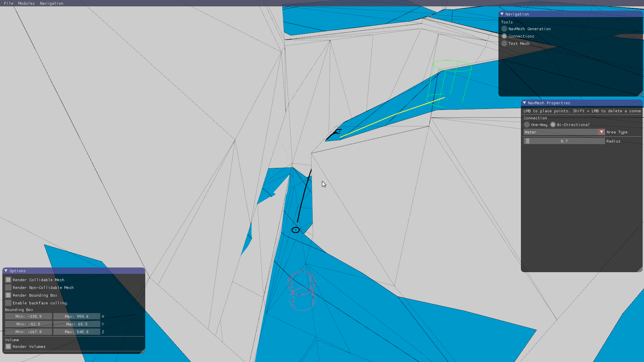This screenshot has width=644, height=362.
Task: Toggle Render Non-Collidable Mesh checkbox
Action: [8, 288]
